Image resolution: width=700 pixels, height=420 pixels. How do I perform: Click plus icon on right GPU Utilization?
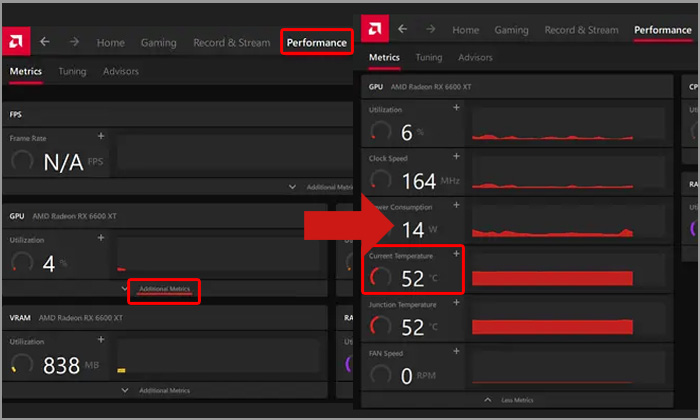[x=456, y=108]
